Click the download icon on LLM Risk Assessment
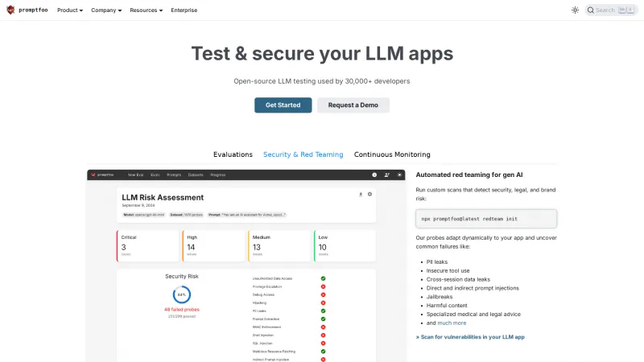Screen dimensions: 644x362 click(x=361, y=194)
